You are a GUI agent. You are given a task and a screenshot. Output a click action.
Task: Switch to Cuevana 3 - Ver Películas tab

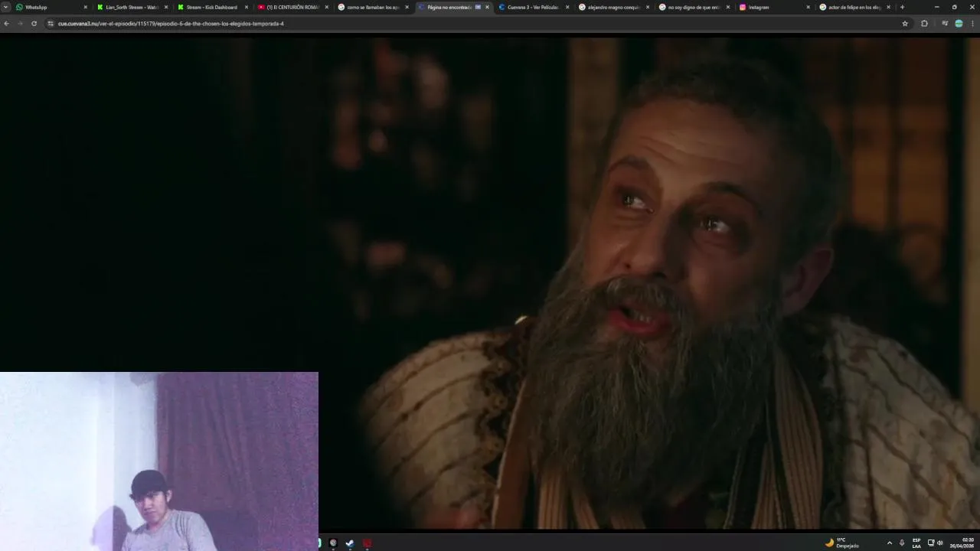click(533, 7)
